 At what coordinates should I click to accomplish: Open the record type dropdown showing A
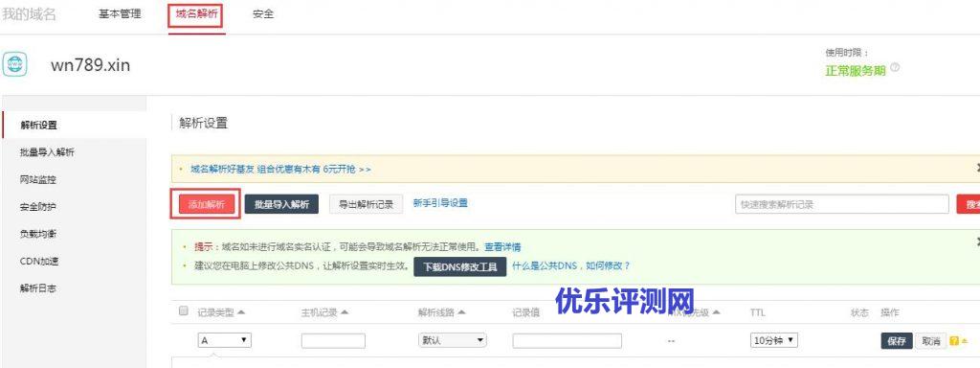pos(225,340)
